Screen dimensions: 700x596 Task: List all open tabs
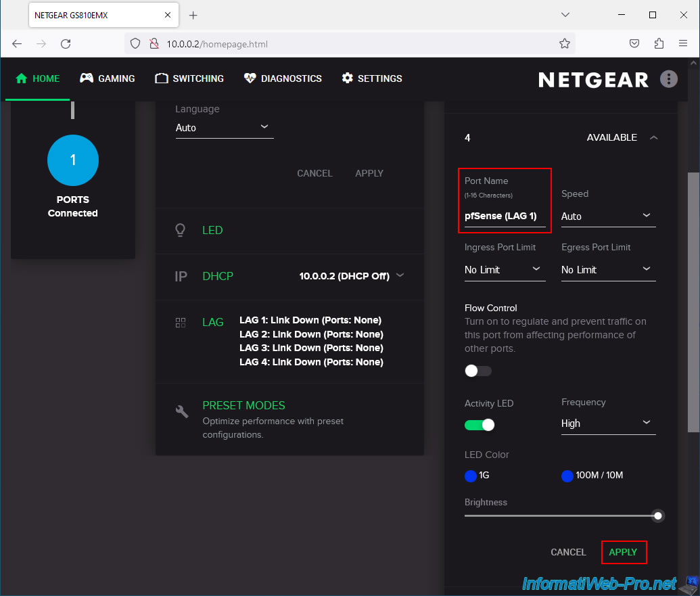coord(565,15)
